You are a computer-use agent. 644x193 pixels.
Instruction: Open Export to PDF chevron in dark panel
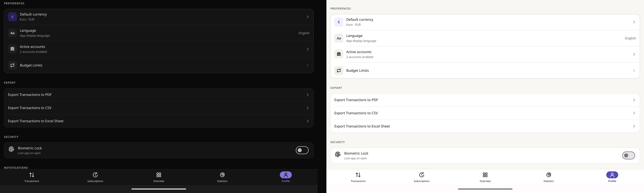[307, 95]
